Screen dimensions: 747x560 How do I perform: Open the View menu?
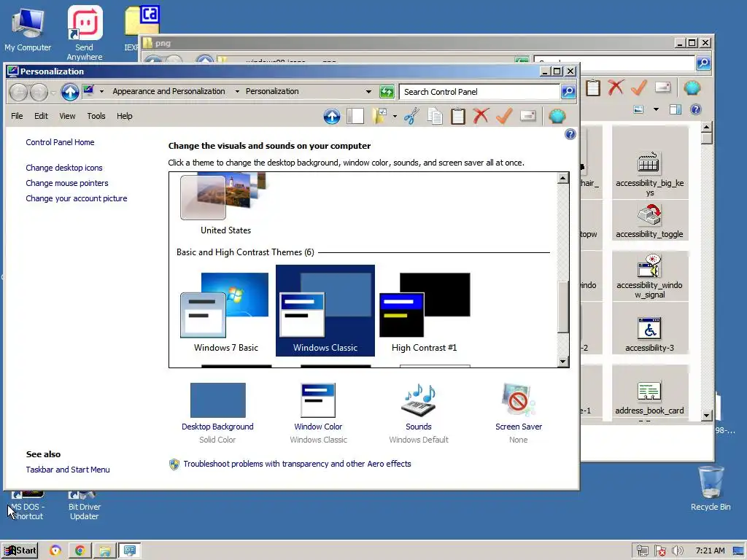coord(67,116)
